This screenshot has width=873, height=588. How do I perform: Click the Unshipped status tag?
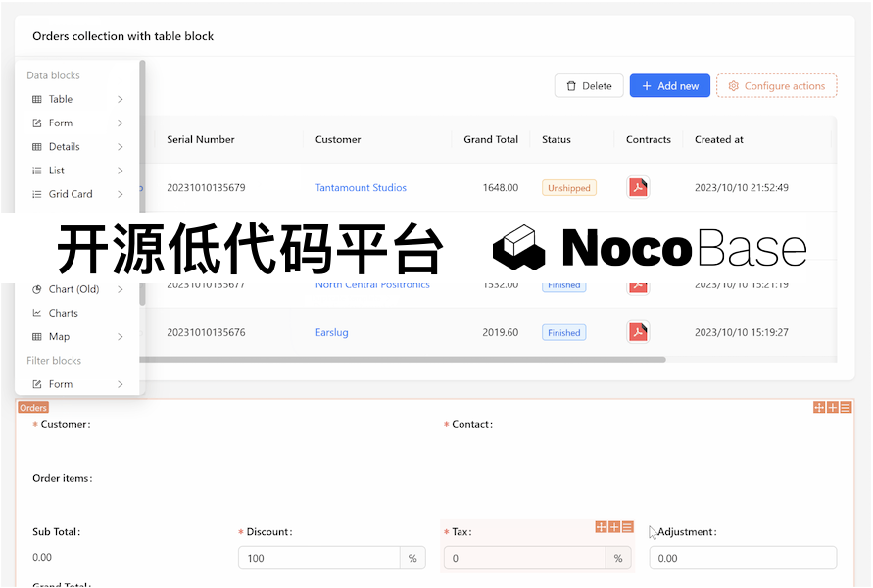click(569, 187)
